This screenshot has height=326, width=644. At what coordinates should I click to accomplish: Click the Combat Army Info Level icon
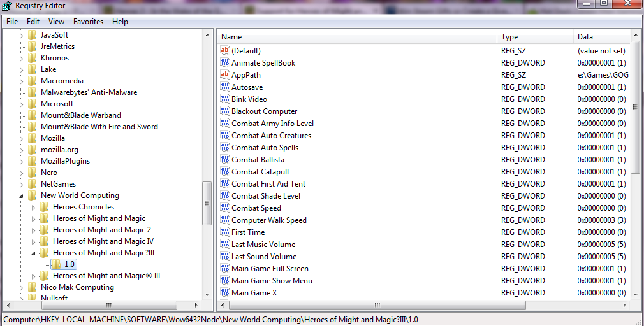(x=224, y=123)
